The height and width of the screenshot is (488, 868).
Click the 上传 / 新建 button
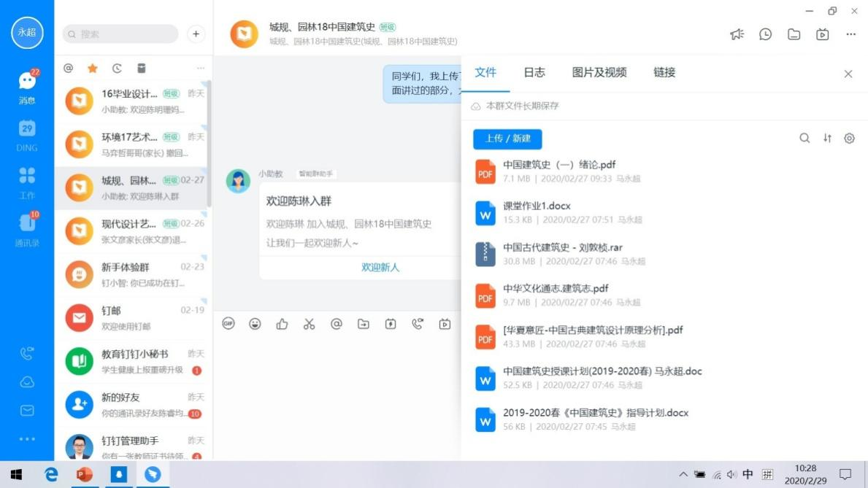coord(507,139)
